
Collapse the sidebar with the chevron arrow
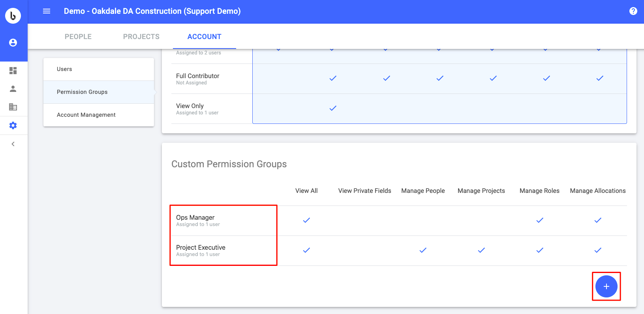click(x=13, y=144)
